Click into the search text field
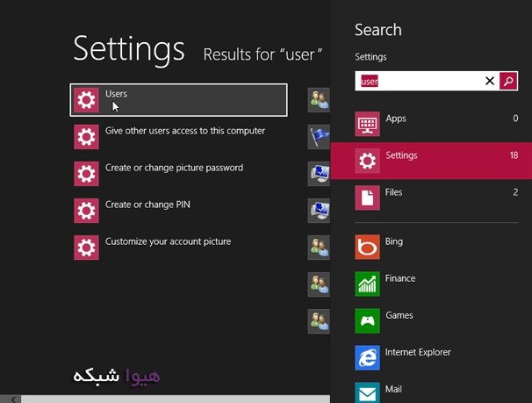The height and width of the screenshot is (403, 532). point(420,81)
